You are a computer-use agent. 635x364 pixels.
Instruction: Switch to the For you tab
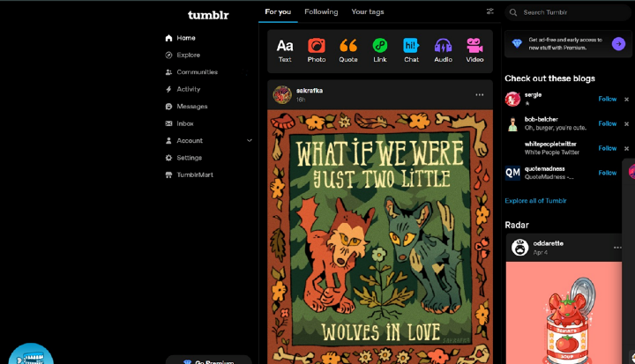(278, 11)
